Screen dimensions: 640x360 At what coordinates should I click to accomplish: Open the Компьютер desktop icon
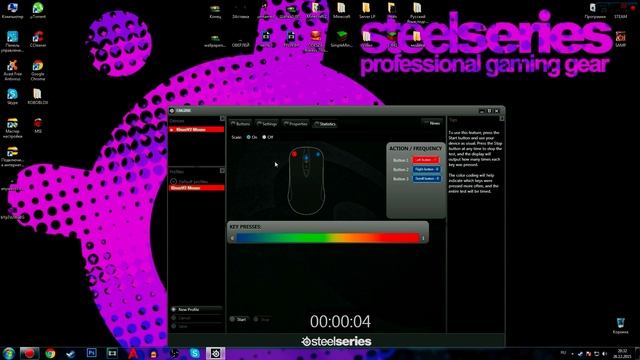12,11
